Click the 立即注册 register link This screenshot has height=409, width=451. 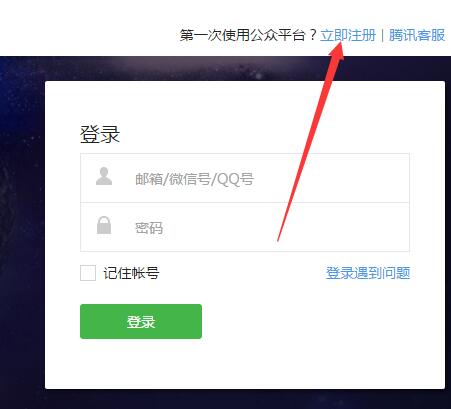click(x=348, y=35)
